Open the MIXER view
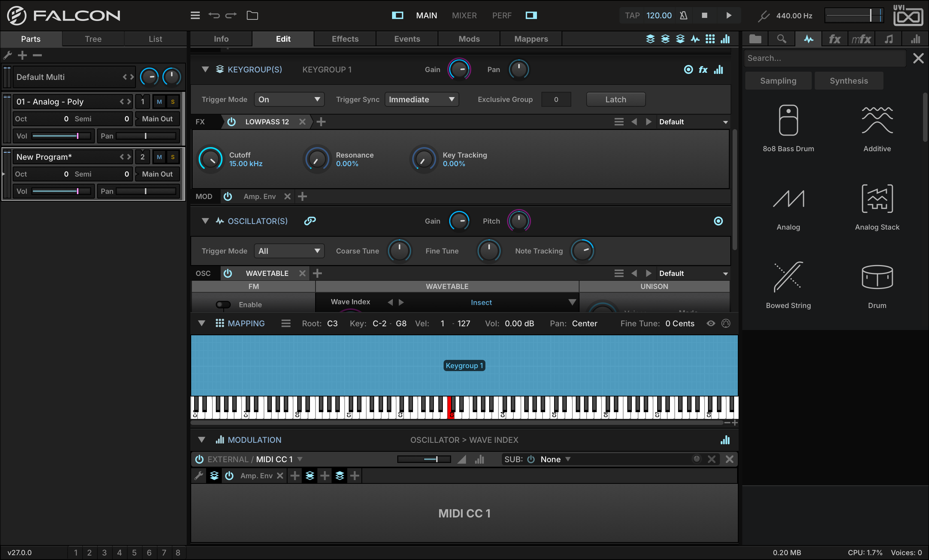Viewport: 929px width, 560px height. 464,15
